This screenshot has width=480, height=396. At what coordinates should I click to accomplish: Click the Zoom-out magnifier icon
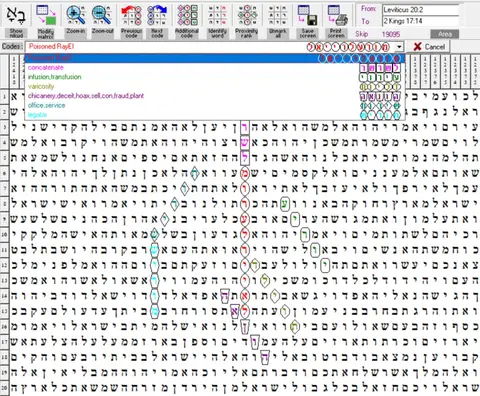point(102,15)
